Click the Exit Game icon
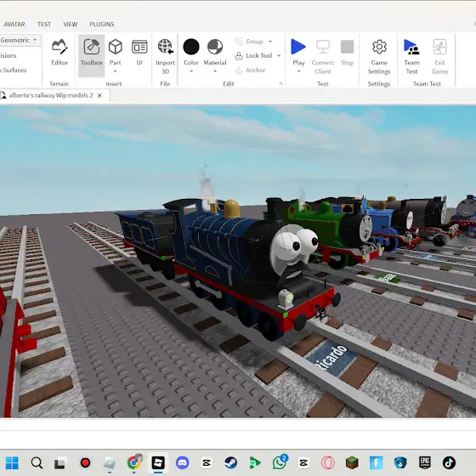The height and width of the screenshot is (476, 476). (439, 47)
